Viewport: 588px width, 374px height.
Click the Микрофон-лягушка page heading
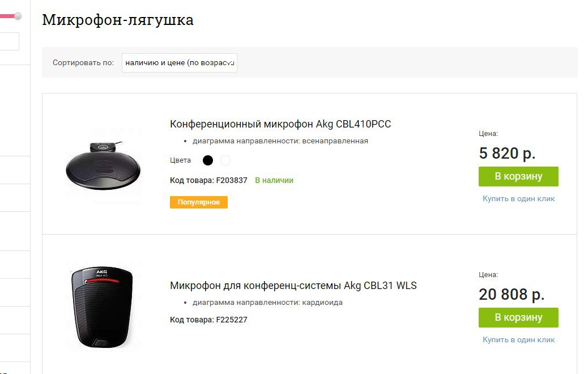pyautogui.click(x=118, y=20)
